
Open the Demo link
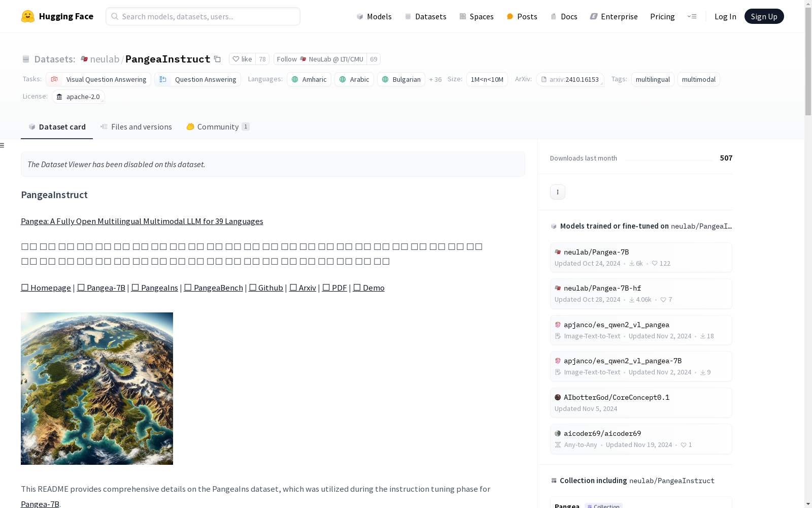coord(369,288)
